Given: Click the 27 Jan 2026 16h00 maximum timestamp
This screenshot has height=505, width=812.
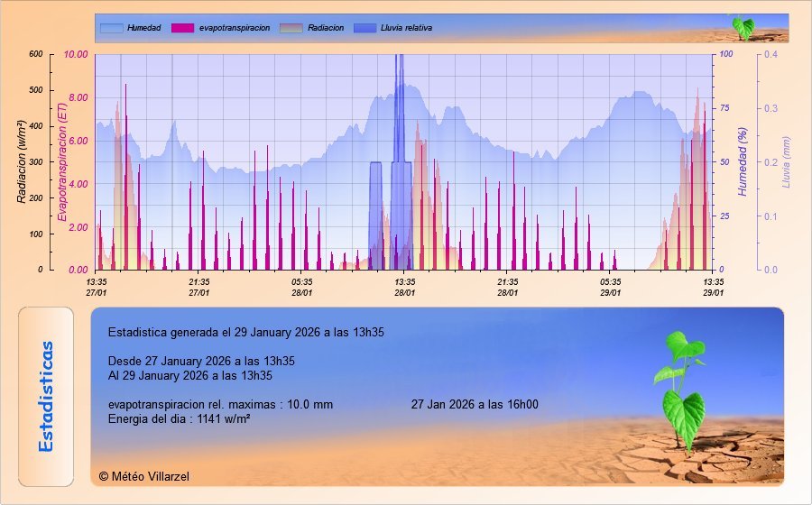Looking at the screenshot, I should 475,404.
